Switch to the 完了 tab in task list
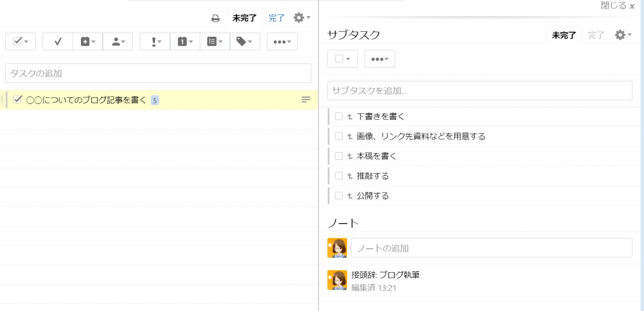The height and width of the screenshot is (311, 644). pos(276,19)
